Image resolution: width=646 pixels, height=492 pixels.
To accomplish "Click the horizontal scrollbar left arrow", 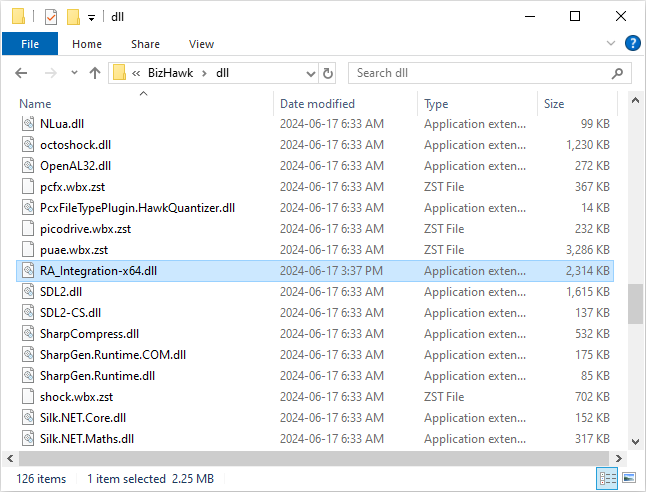I will [x=10, y=458].
